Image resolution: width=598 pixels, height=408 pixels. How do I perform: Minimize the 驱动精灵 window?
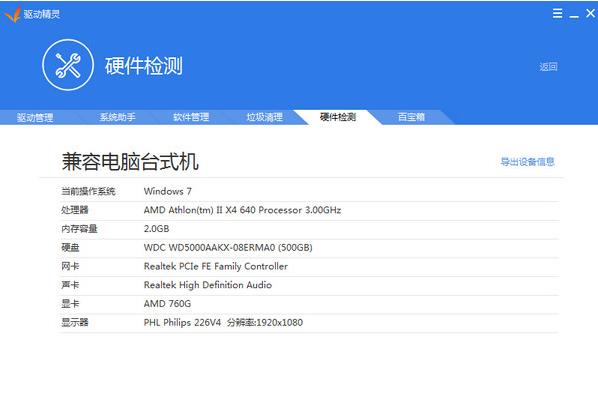click(574, 16)
